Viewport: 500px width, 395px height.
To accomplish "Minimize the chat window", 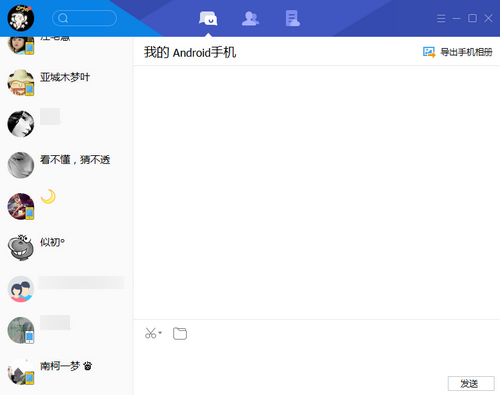I will 456,18.
